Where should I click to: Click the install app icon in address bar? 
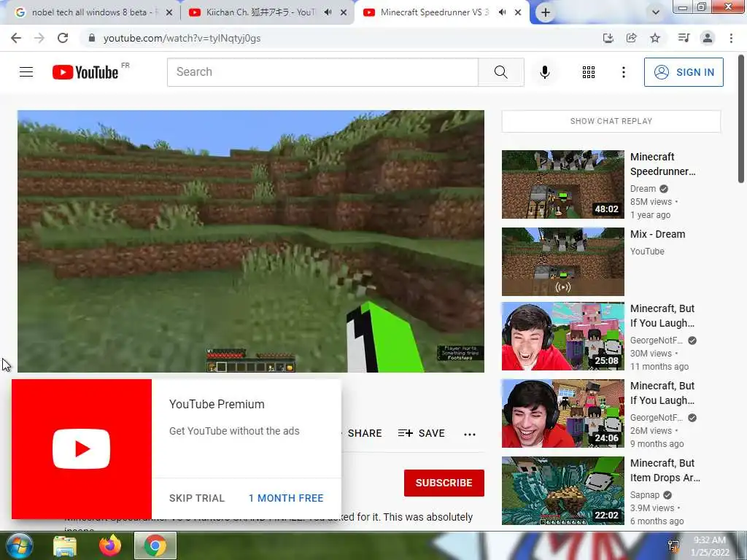[608, 38]
